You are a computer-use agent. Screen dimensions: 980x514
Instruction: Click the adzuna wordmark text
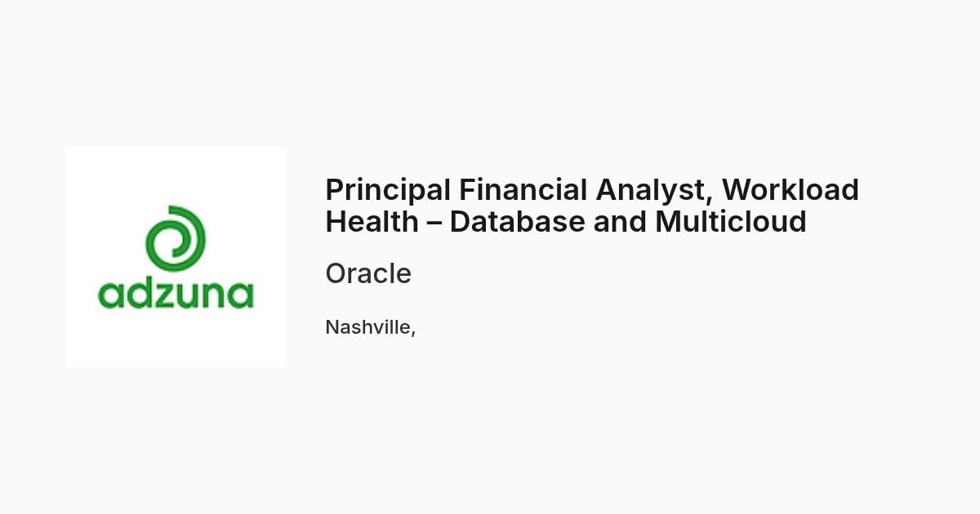coord(176,294)
